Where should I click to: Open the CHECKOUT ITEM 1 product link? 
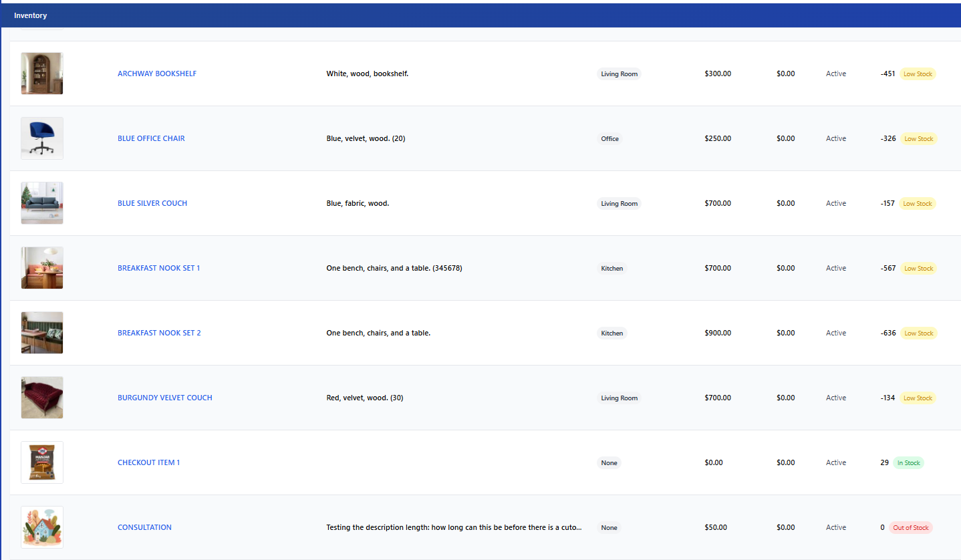tap(149, 462)
